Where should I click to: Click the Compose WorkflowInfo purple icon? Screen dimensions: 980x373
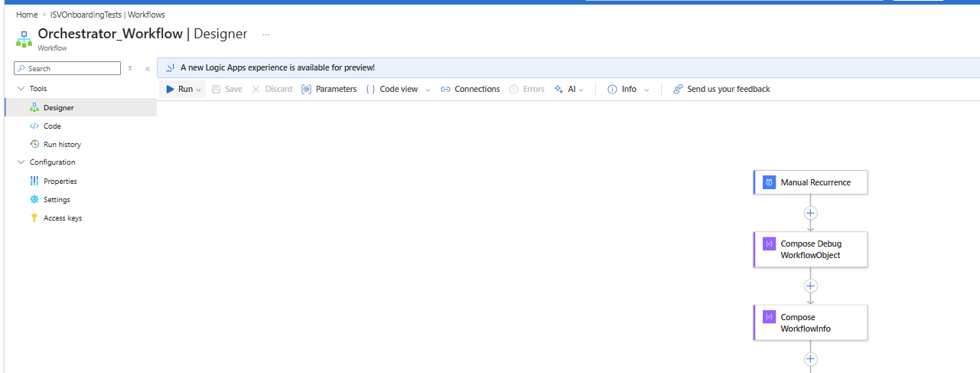click(x=769, y=317)
